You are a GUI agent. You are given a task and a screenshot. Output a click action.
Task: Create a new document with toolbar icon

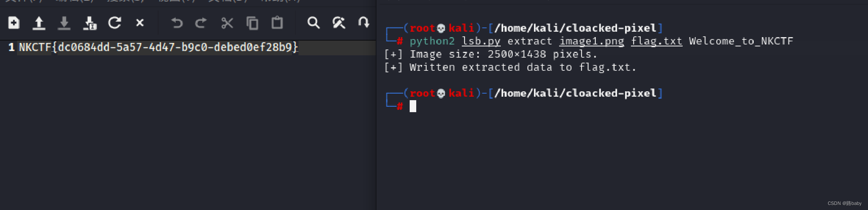14,23
